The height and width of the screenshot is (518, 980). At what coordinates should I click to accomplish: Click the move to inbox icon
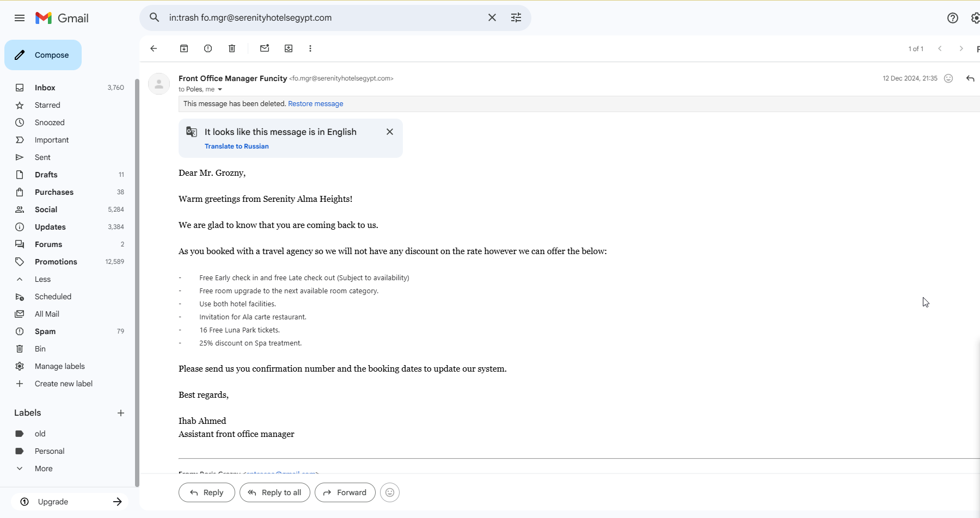pos(289,48)
